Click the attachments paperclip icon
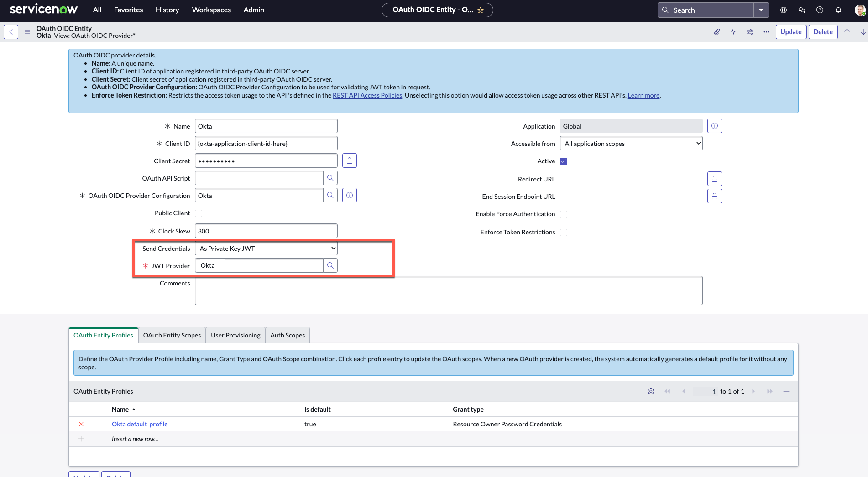868x477 pixels. (x=717, y=32)
